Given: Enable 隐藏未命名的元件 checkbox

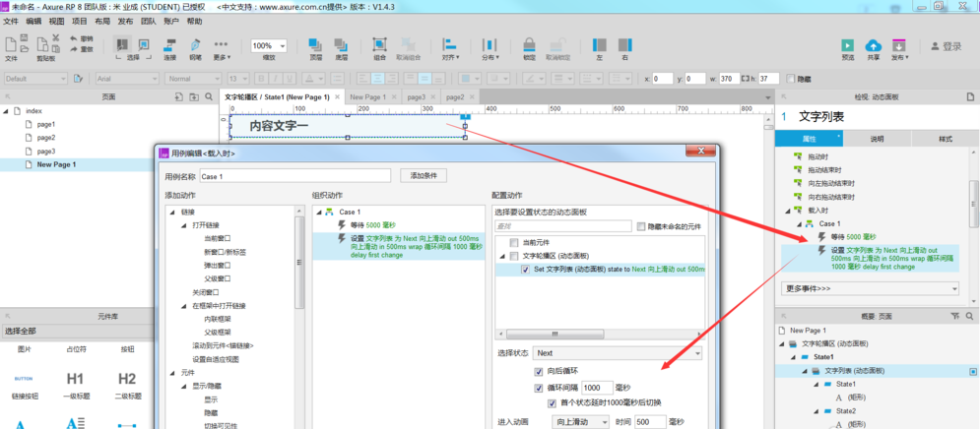Looking at the screenshot, I should [641, 226].
